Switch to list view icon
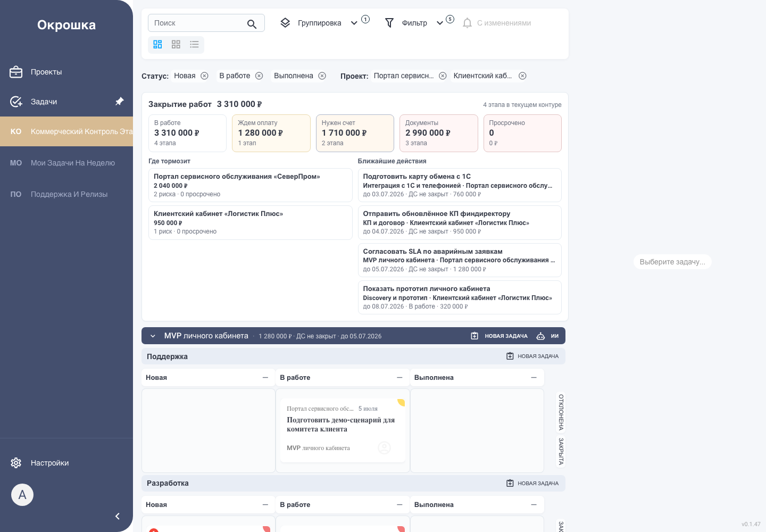Image resolution: width=766 pixels, height=532 pixels. 194,44
